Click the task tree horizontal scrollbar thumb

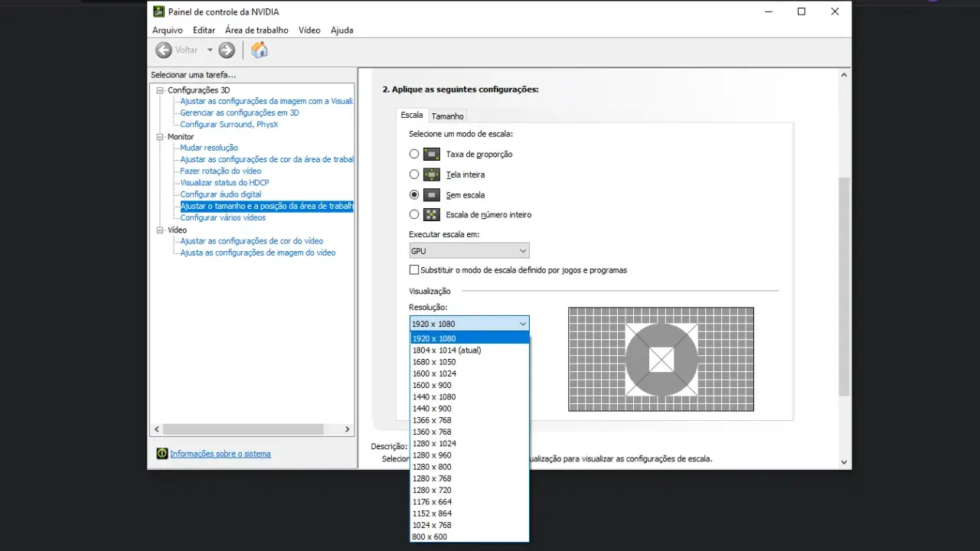pos(243,429)
